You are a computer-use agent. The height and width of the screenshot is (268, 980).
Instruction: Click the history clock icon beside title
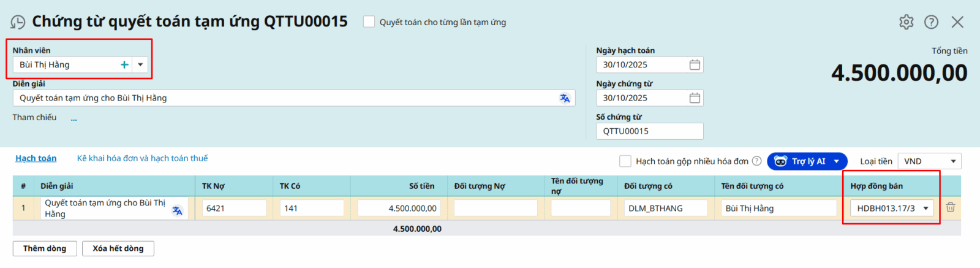[18, 23]
